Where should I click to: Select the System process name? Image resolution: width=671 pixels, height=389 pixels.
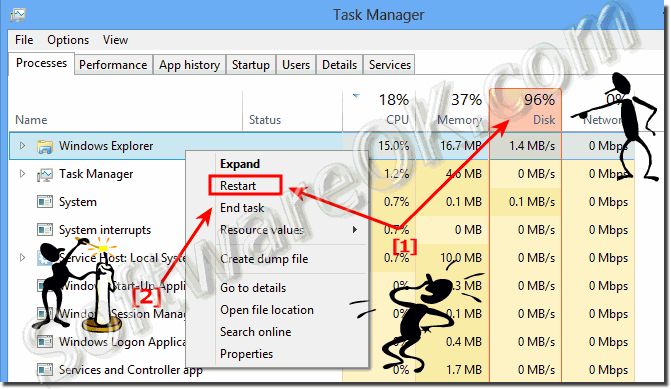(77, 202)
